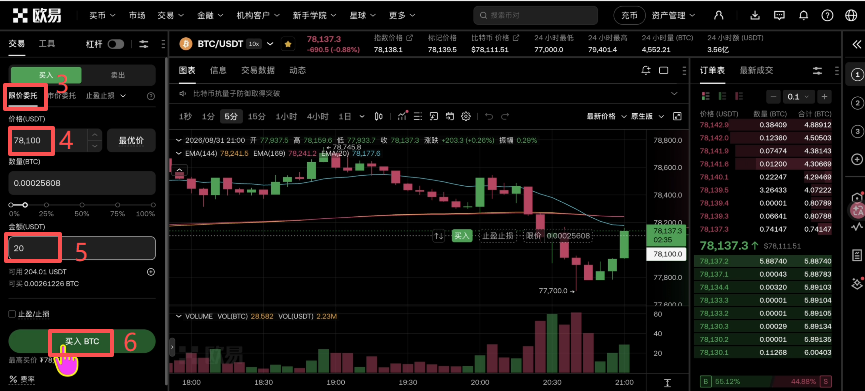Show only bids in order book
Screen dimensions: 865x391
pyautogui.click(x=721, y=97)
